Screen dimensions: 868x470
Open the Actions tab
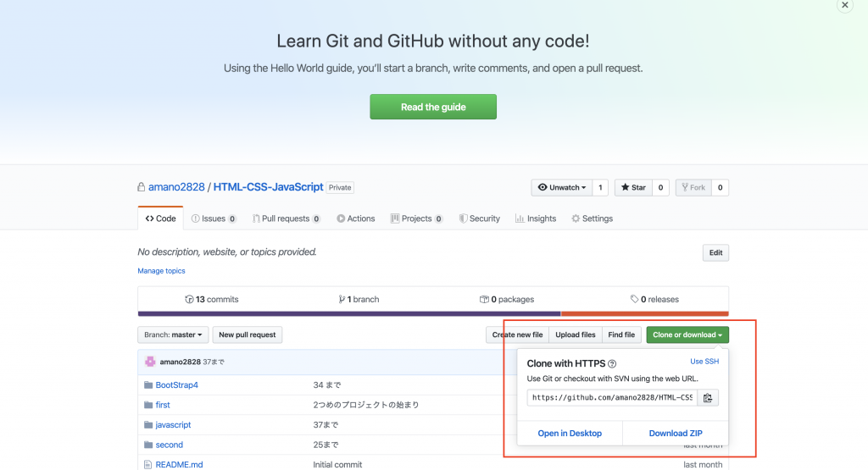tap(356, 218)
